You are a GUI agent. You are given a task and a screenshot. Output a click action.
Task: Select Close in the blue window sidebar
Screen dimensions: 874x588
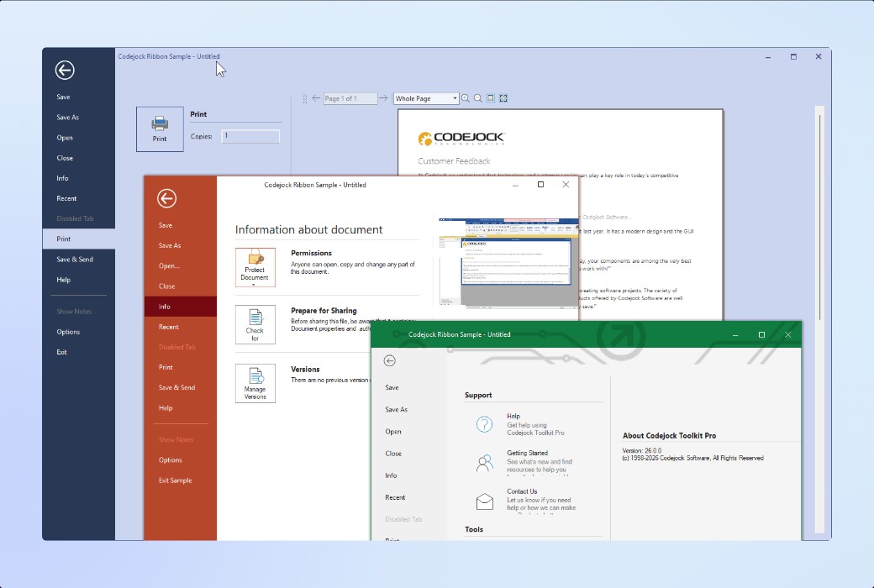[x=79, y=158]
